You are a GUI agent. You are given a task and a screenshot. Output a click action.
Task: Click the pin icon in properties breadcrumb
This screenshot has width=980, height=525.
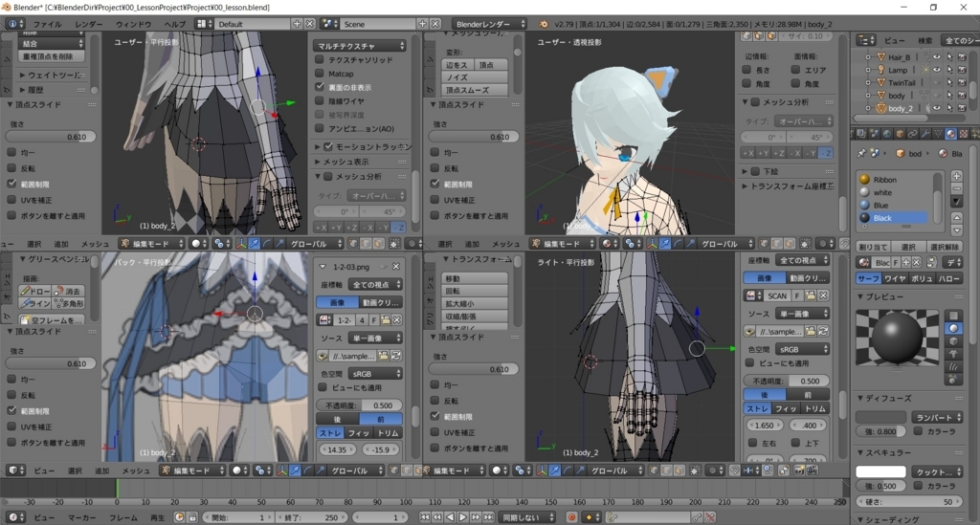click(x=862, y=153)
